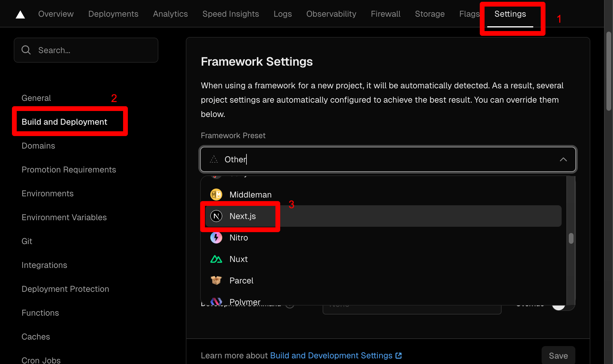Click the Nitro lightning icon
Image resolution: width=613 pixels, height=364 pixels.
coord(216,237)
